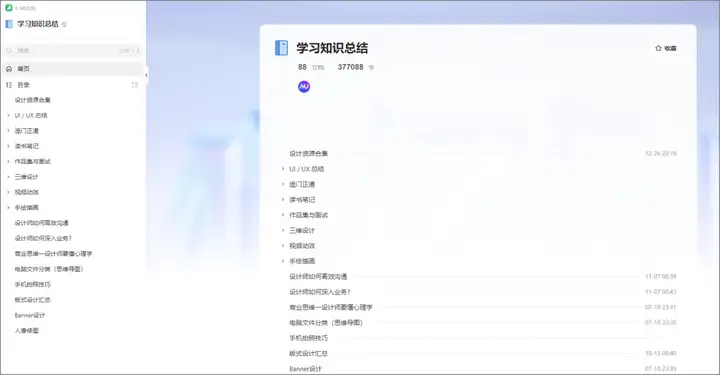Open 设计资源合集 in main list
Viewport: 720px width, 375px height.
[309, 153]
